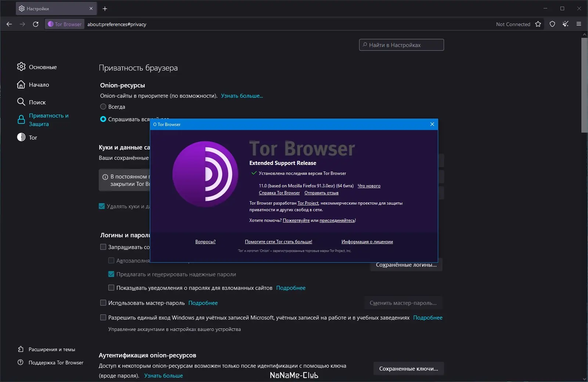Toggle the Удалять куки checkbox
The width and height of the screenshot is (588, 382).
pyautogui.click(x=102, y=206)
